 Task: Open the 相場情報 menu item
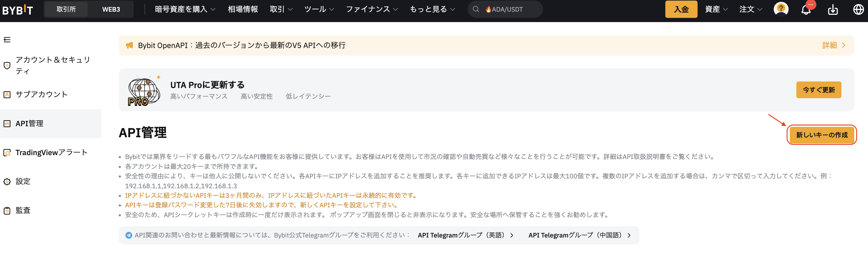coord(243,9)
